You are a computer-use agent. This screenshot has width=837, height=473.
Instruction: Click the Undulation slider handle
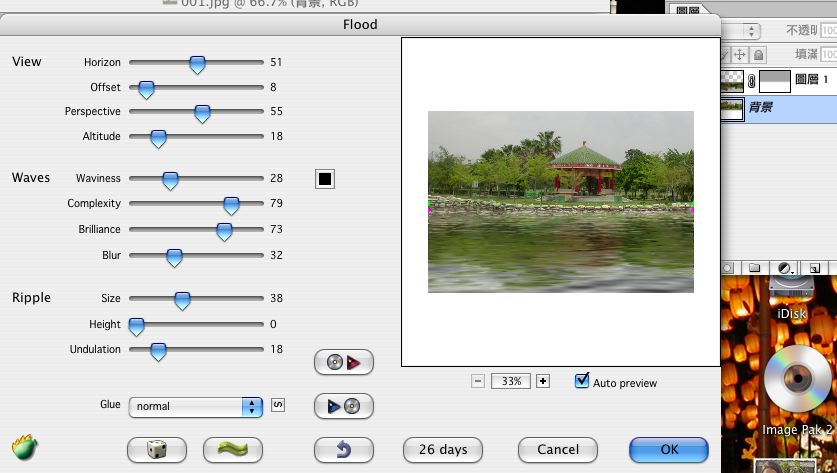158,352
